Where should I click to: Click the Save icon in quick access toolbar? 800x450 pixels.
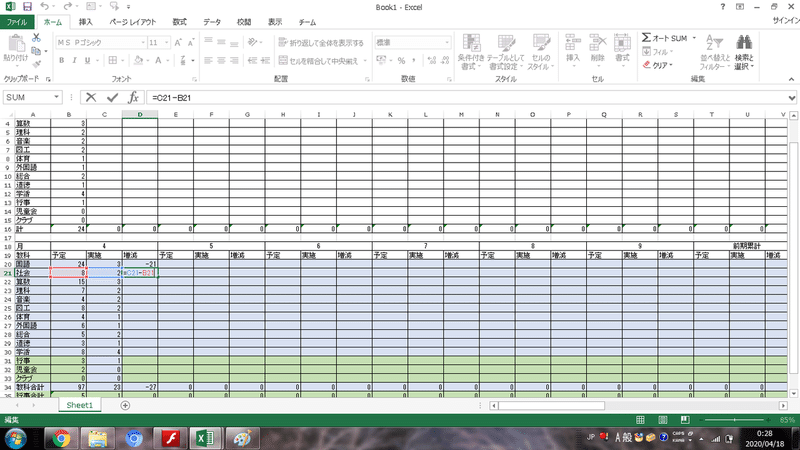coord(27,7)
